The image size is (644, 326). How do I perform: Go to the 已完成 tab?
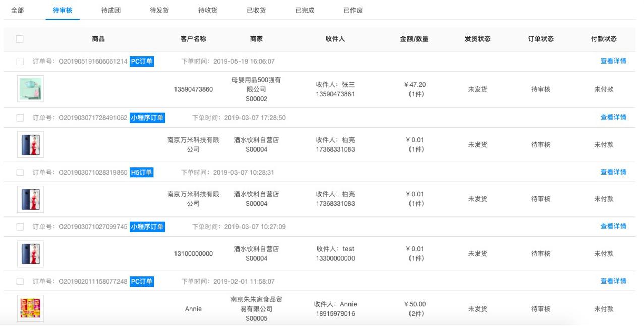[x=305, y=10]
